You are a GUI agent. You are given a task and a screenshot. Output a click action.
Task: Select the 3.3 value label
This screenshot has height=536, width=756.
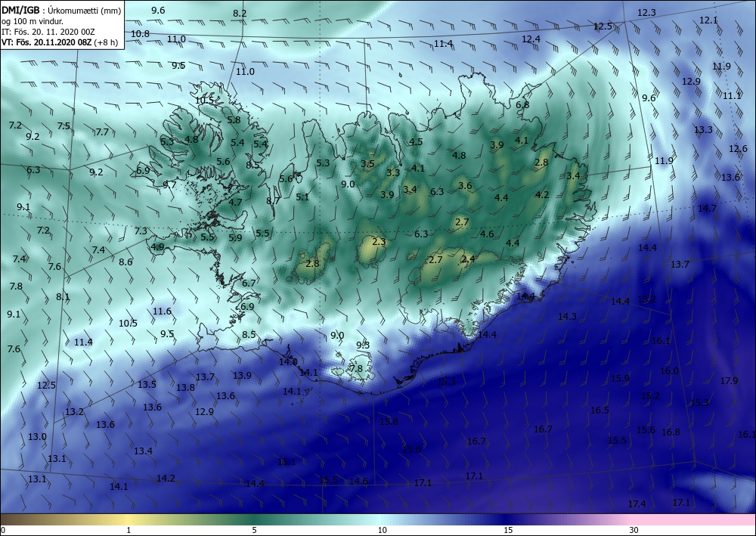(x=393, y=172)
